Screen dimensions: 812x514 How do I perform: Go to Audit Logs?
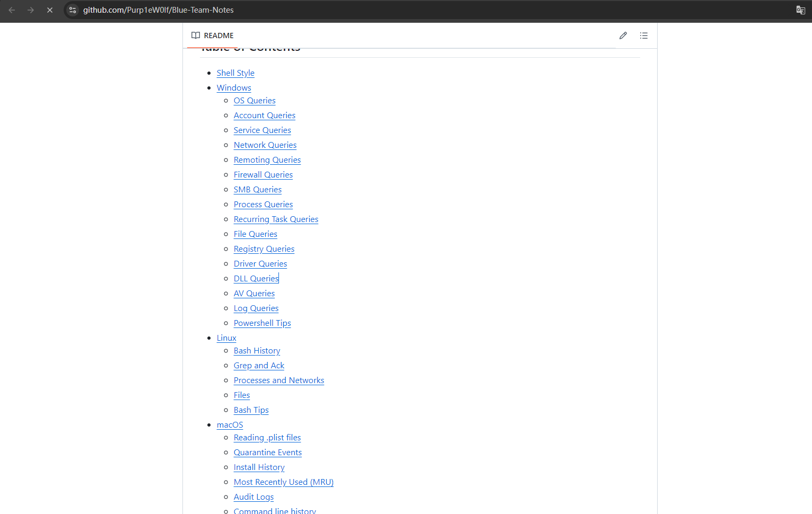tap(254, 497)
